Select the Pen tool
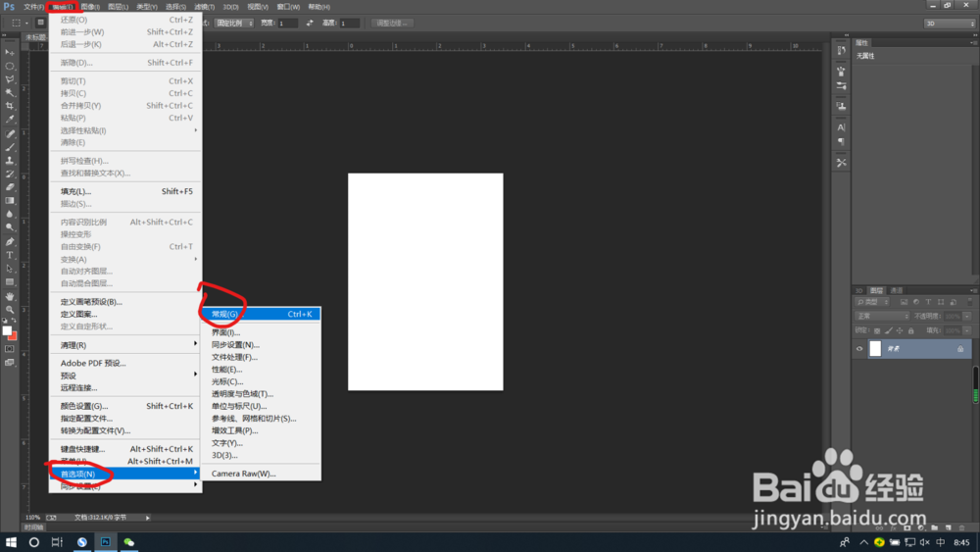This screenshot has height=552, width=980. click(10, 242)
